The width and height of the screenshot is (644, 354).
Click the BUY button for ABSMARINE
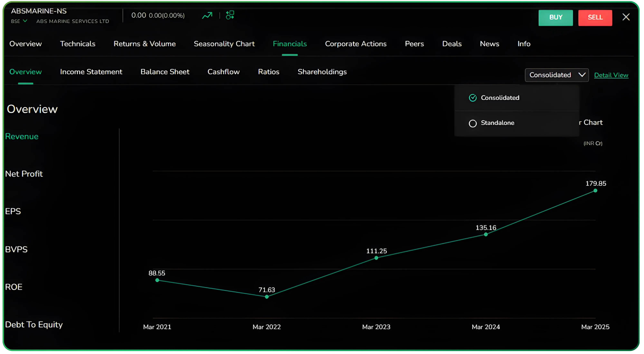(556, 18)
